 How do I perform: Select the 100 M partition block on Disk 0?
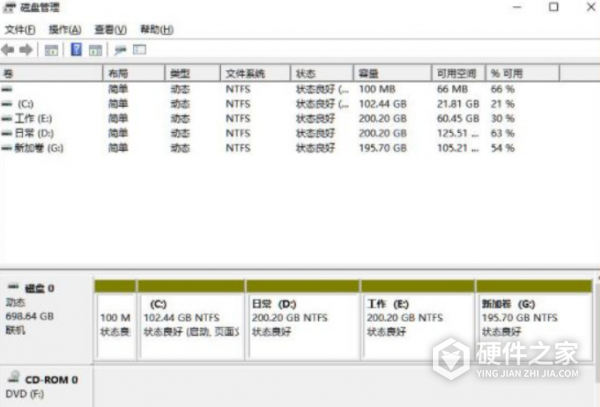tap(115, 320)
